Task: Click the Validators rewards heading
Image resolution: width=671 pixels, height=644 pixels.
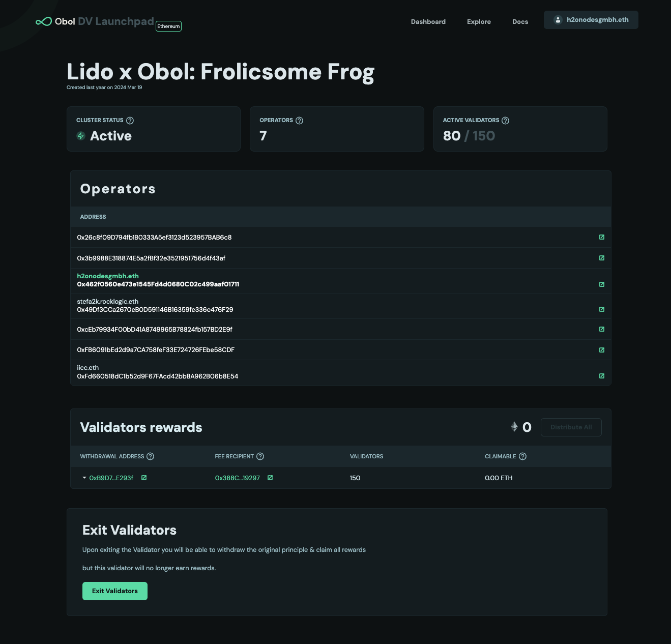Action: point(141,427)
